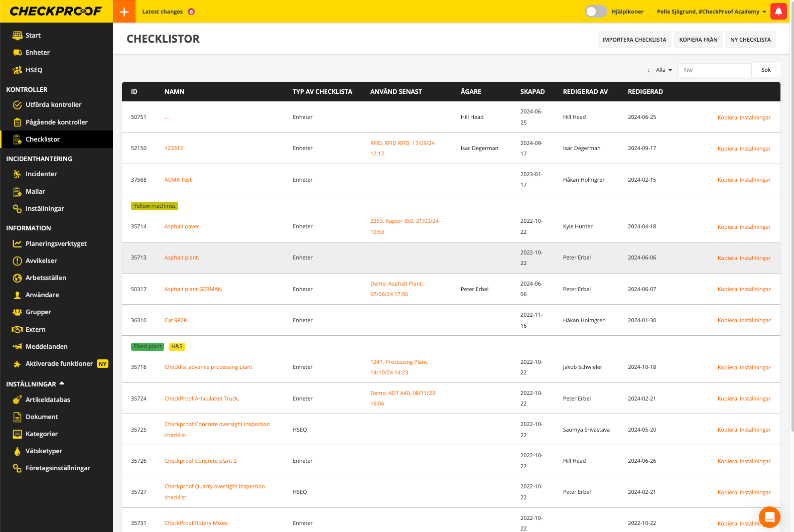
Task: Open the chat support bubble
Action: pyautogui.click(x=769, y=516)
